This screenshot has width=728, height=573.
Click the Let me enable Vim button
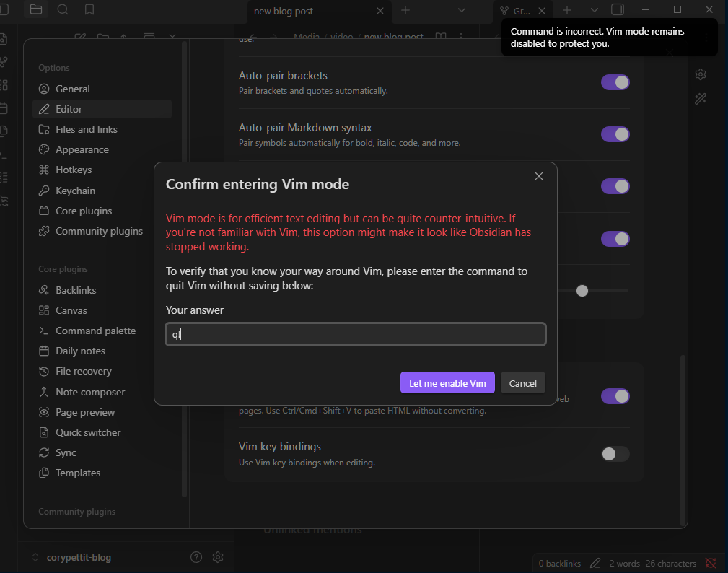pos(447,383)
